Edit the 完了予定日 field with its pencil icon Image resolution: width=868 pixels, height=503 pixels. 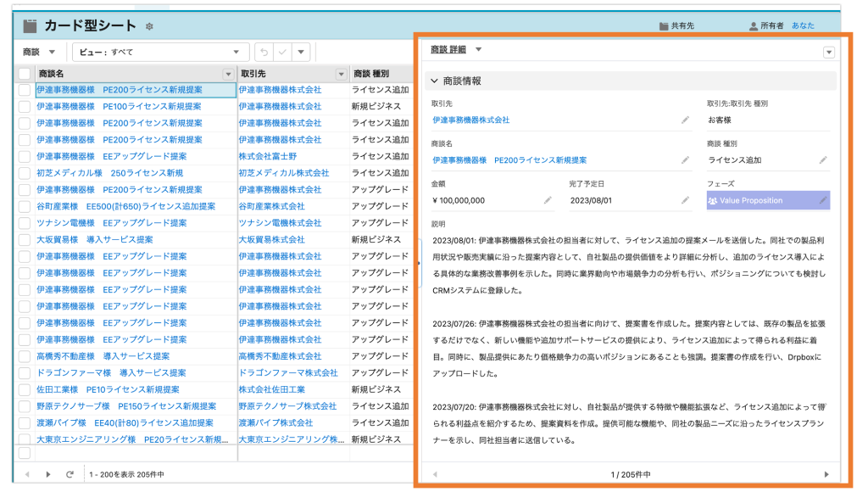[685, 200]
